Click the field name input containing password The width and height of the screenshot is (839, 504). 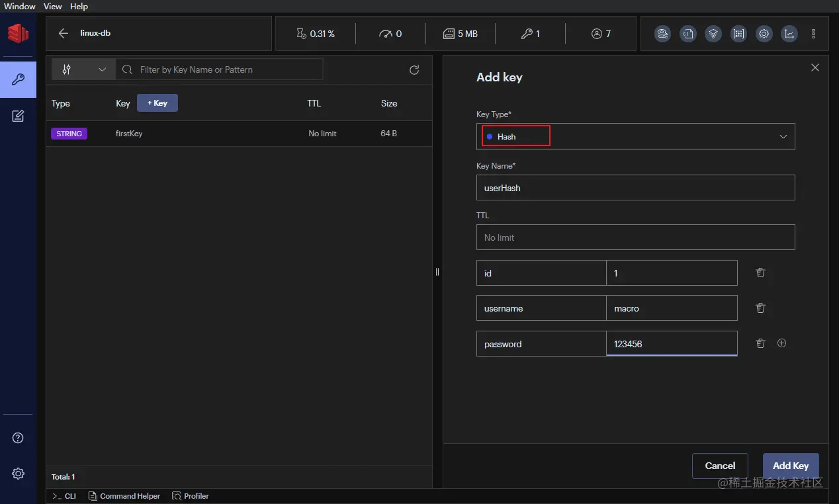click(541, 344)
